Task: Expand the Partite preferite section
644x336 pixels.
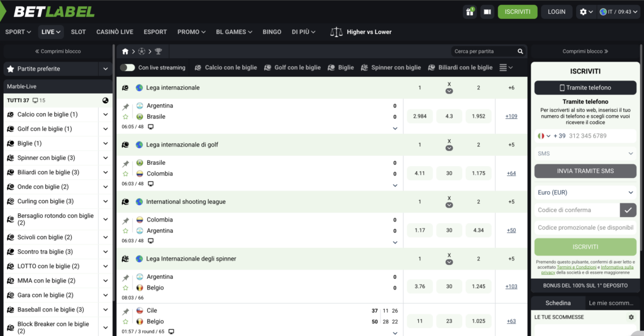Action: pyautogui.click(x=106, y=69)
